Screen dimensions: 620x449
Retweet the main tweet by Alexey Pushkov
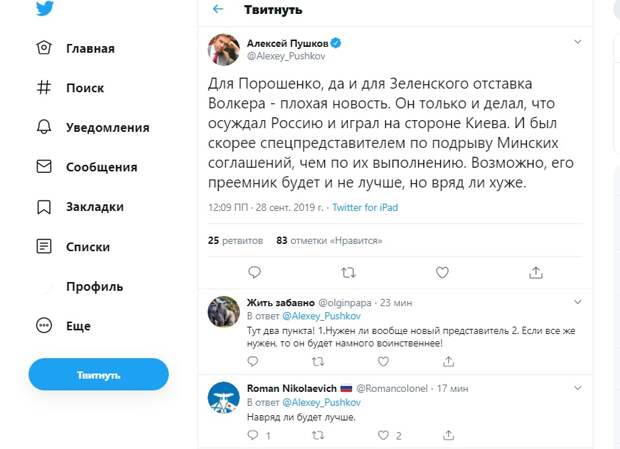(x=348, y=272)
